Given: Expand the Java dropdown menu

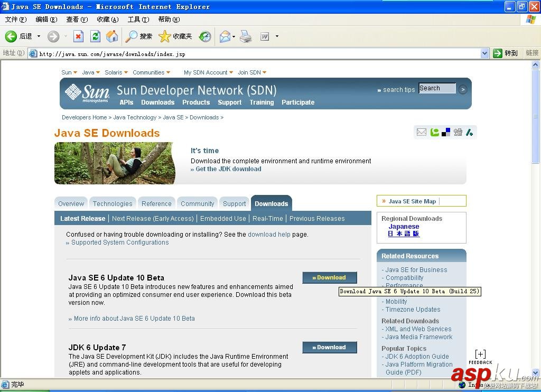Looking at the screenshot, I should point(98,72).
